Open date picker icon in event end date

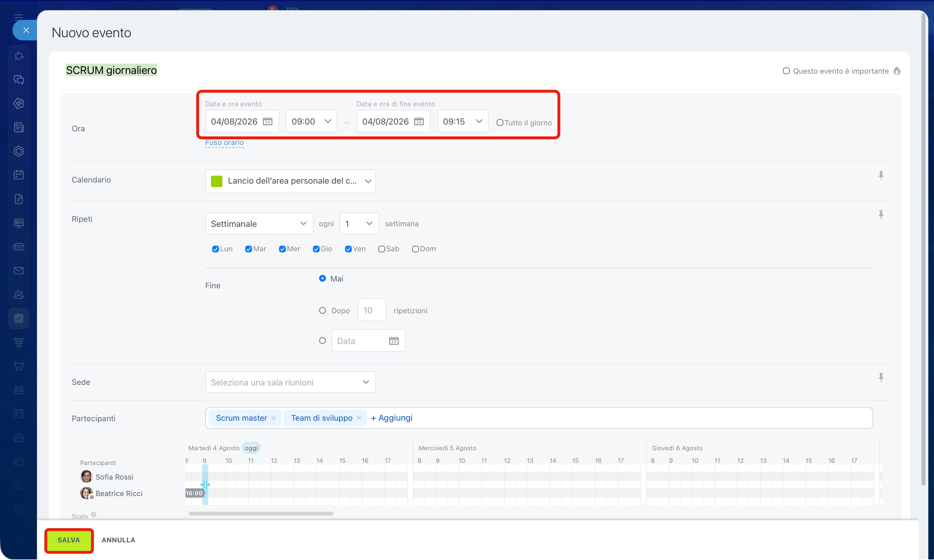[x=419, y=121]
